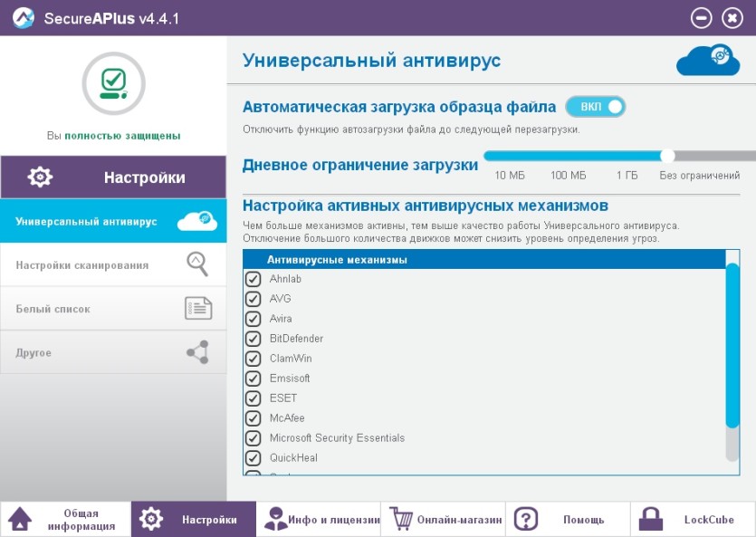This screenshot has height=537, width=756.
Task: Select the bottom Настройки tab
Action: click(x=194, y=519)
